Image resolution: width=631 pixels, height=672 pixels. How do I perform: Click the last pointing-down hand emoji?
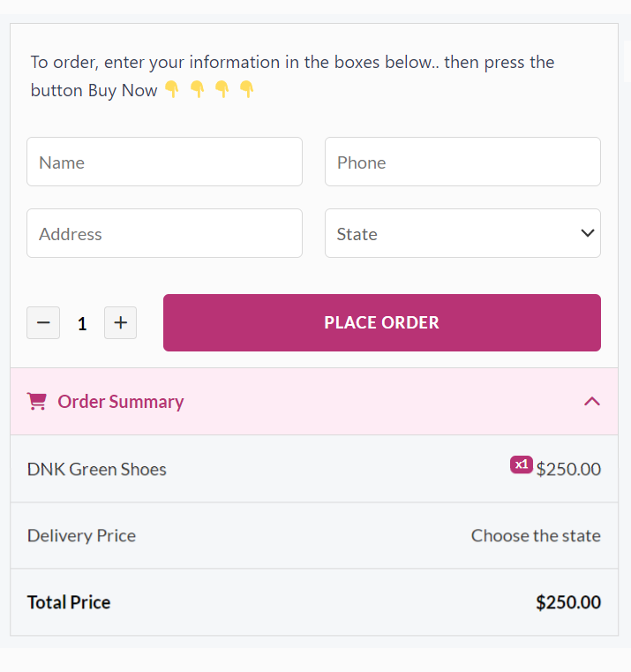point(247,89)
